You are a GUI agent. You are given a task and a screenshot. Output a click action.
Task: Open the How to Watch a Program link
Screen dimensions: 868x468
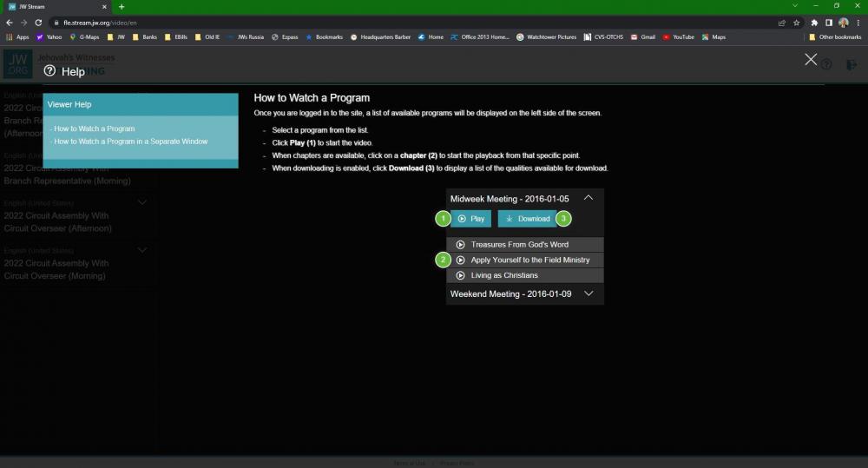tap(94, 129)
